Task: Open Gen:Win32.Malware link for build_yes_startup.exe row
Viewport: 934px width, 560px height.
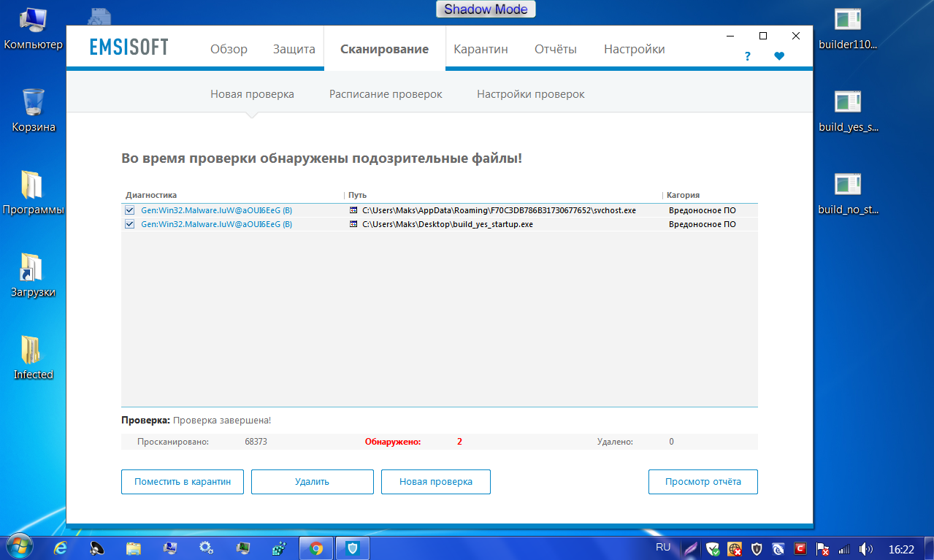Action: coord(216,224)
